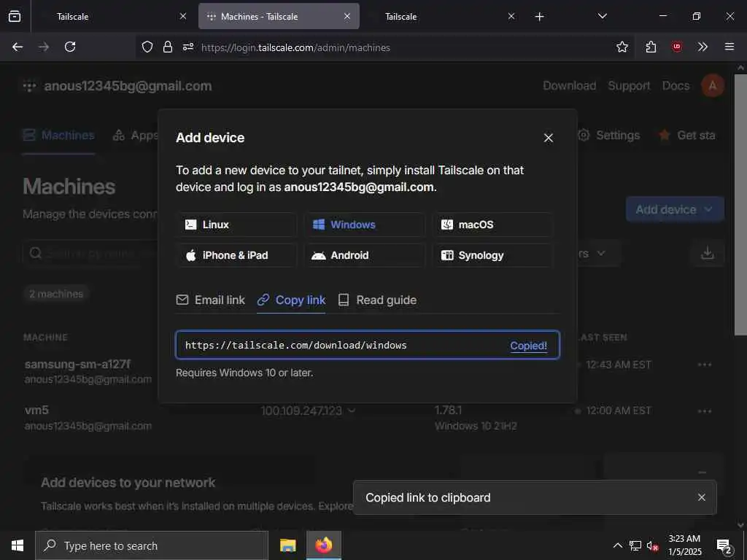This screenshot has height=560, width=747.
Task: Click the export machines download icon
Action: coord(708,253)
